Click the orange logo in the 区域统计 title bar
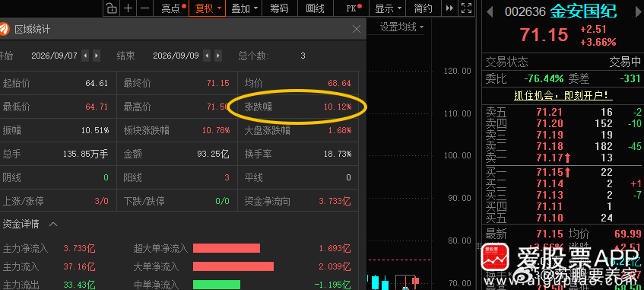The width and height of the screenshot is (644, 290). [x=4, y=29]
